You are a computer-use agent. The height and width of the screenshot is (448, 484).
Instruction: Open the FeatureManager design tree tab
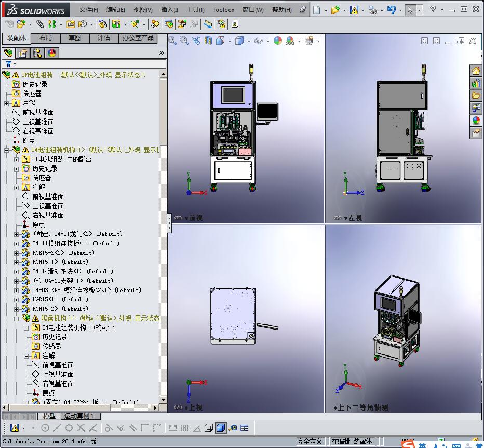click(x=9, y=53)
